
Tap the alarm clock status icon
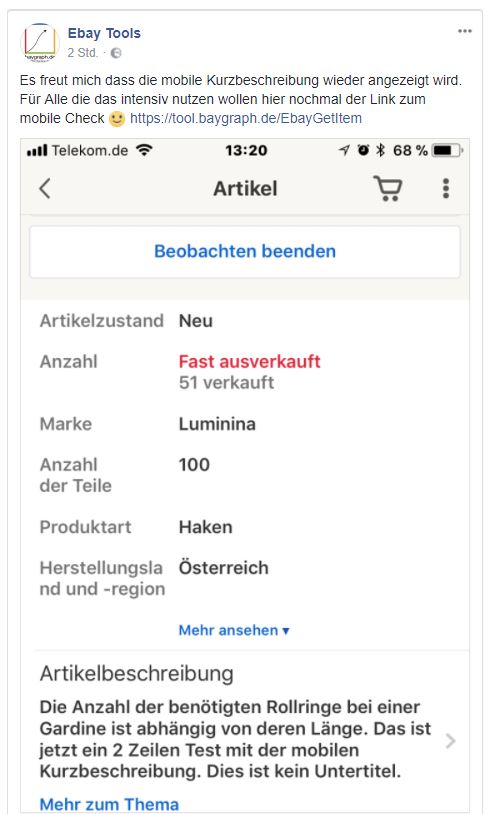pos(363,151)
